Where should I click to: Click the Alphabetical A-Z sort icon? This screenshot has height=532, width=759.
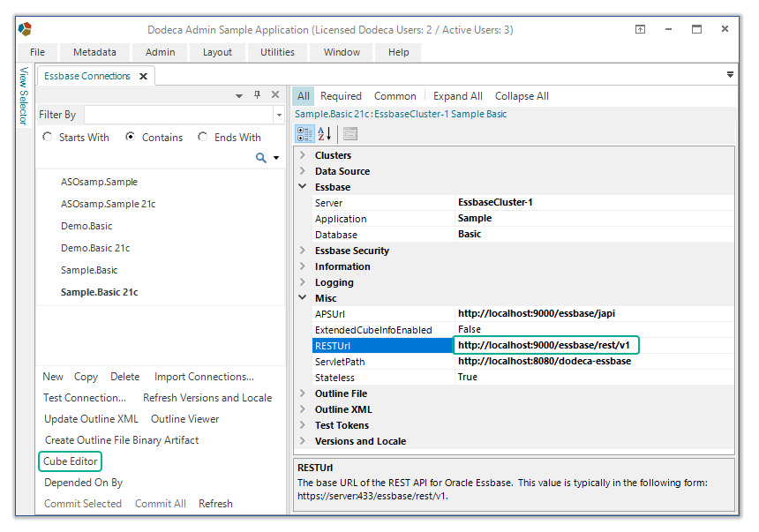pos(324,133)
